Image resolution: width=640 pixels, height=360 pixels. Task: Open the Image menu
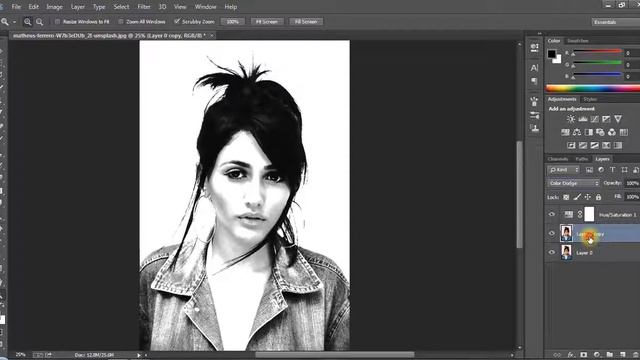tap(54, 7)
